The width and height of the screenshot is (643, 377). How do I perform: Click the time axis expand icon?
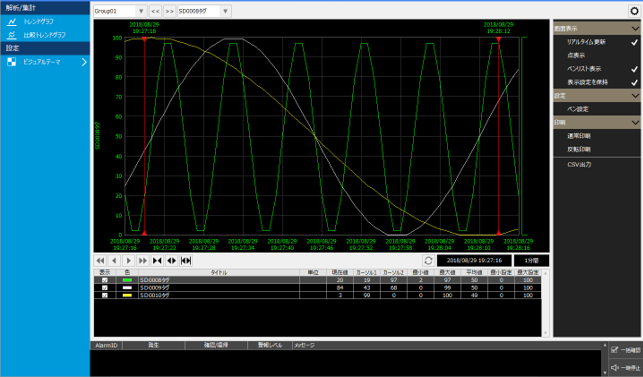171,260
